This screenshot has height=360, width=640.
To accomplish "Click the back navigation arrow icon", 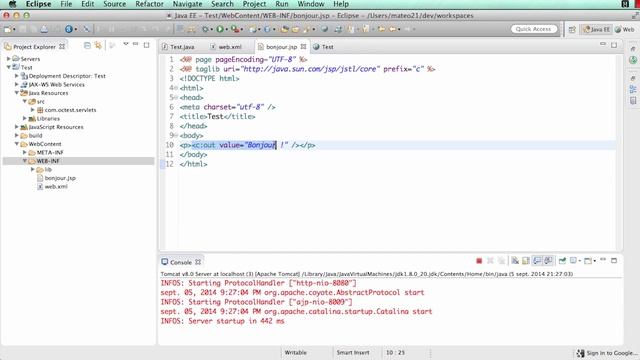I will tap(392, 29).
